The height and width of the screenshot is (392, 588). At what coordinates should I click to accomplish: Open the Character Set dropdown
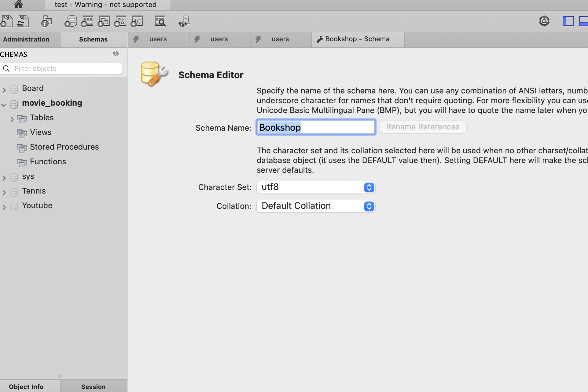coord(316,187)
